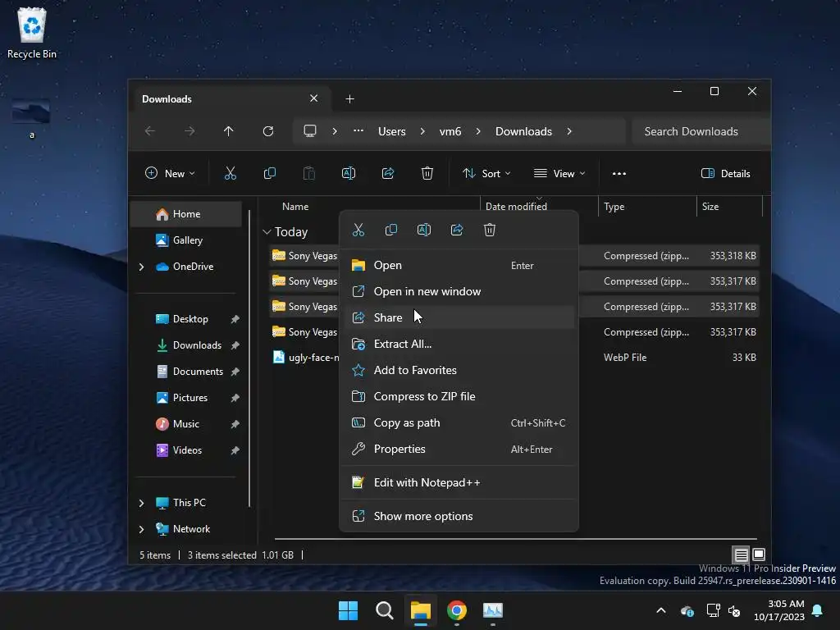Navigate to the vm6 breadcrumb
This screenshot has width=840, height=630.
[x=450, y=131]
